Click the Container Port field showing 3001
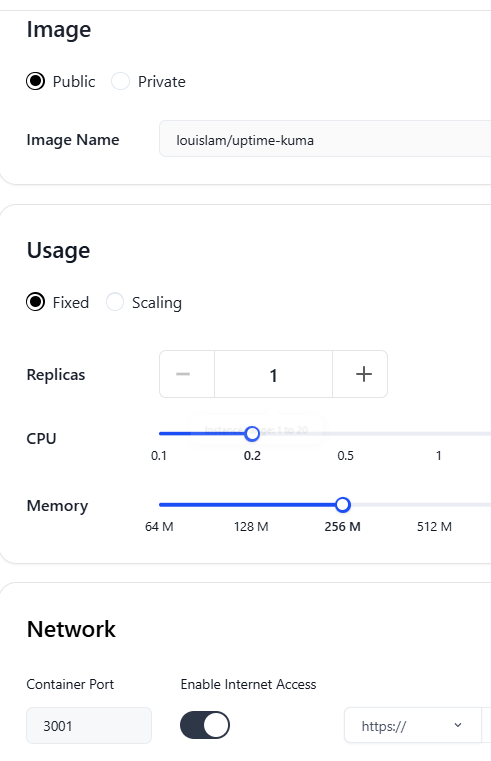Viewport: 491px width, 761px height. [x=89, y=726]
